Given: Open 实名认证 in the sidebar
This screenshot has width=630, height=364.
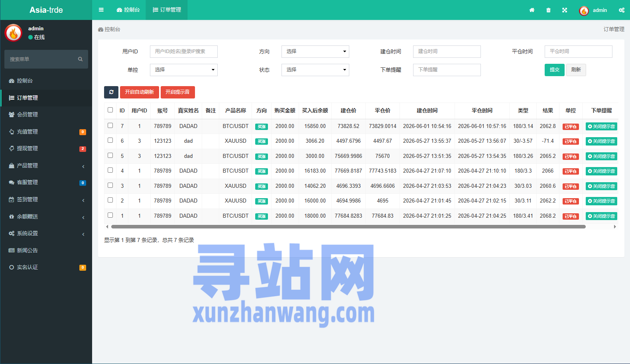Looking at the screenshot, I should 46,267.
